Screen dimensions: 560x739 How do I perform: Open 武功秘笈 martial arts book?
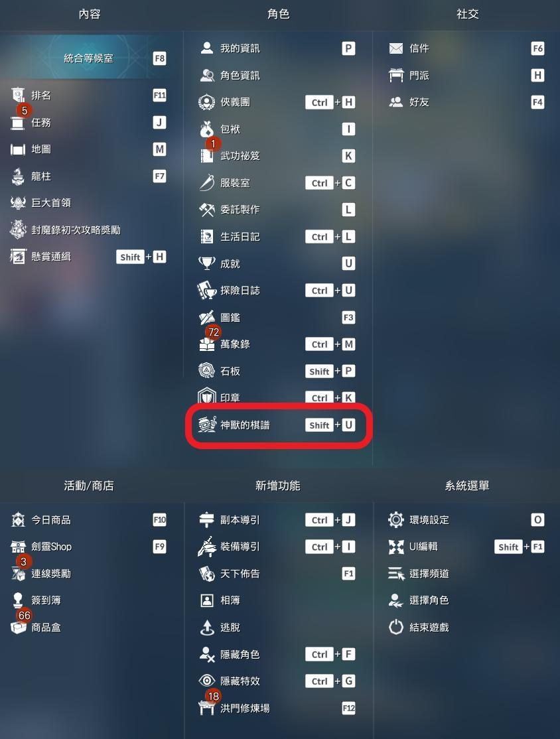click(x=277, y=155)
